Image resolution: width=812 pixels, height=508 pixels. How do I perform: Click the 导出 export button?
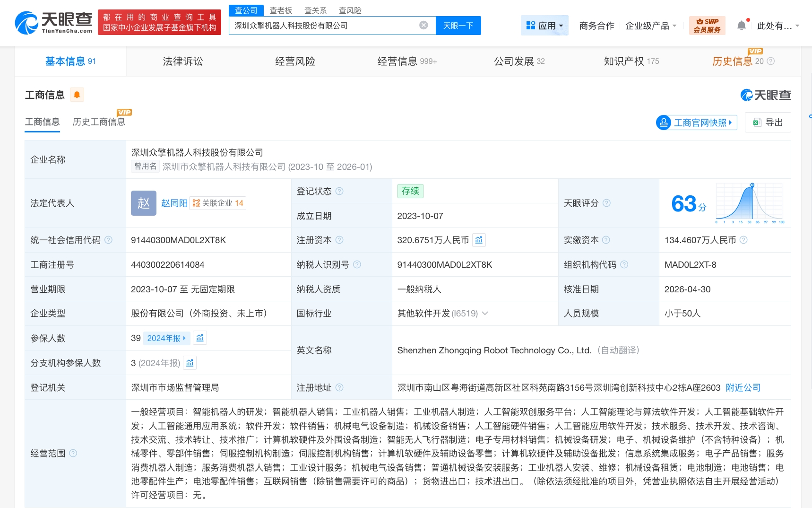click(x=768, y=123)
